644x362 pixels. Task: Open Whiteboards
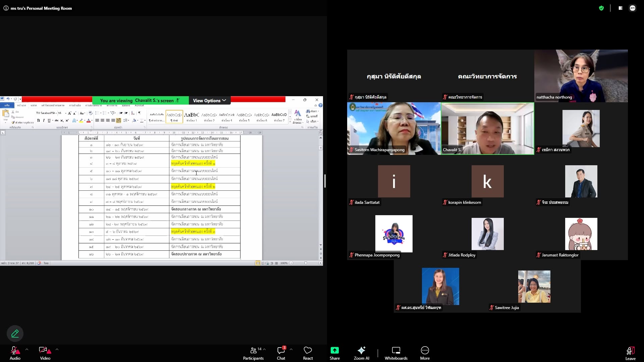(x=396, y=353)
